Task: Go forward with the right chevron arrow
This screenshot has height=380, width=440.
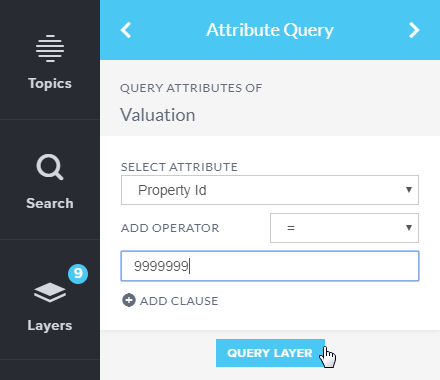Action: pos(414,30)
